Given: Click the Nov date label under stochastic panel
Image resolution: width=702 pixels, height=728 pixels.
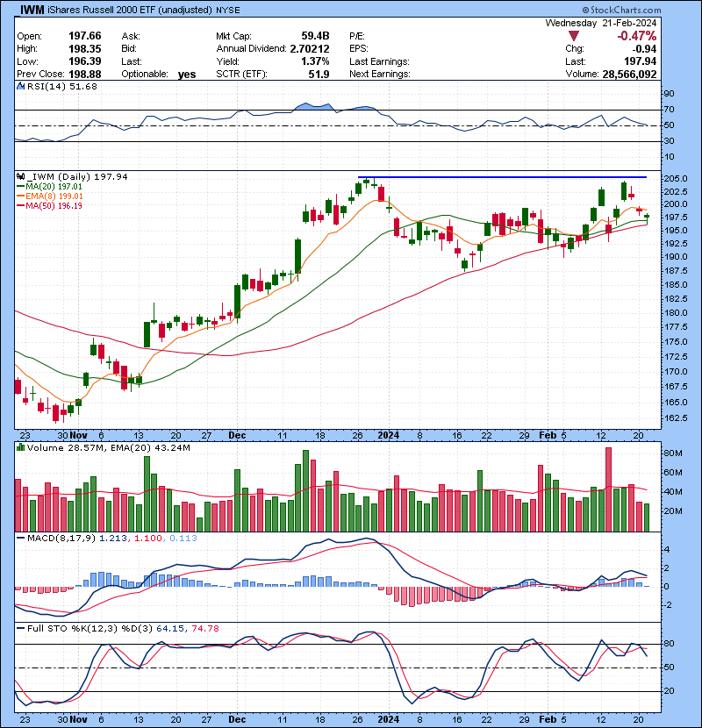Looking at the screenshot, I should pyautogui.click(x=78, y=719).
